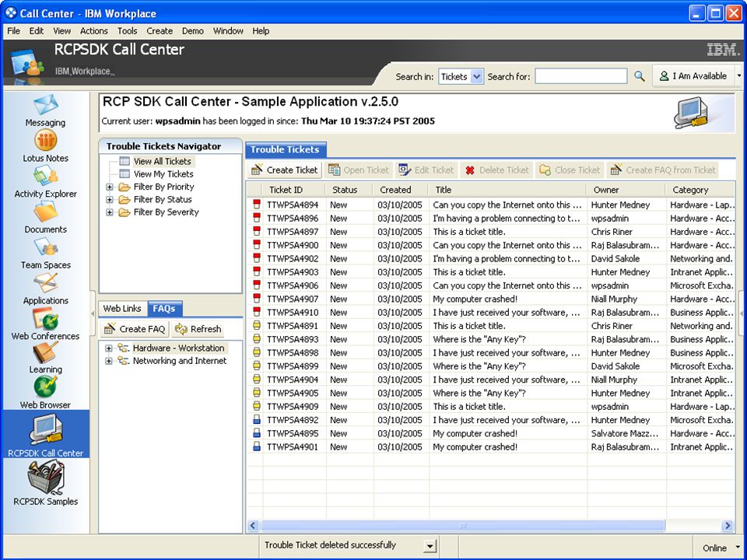Expand Hardware - Workstation FAQ category
This screenshot has height=560, width=747.
point(109,348)
